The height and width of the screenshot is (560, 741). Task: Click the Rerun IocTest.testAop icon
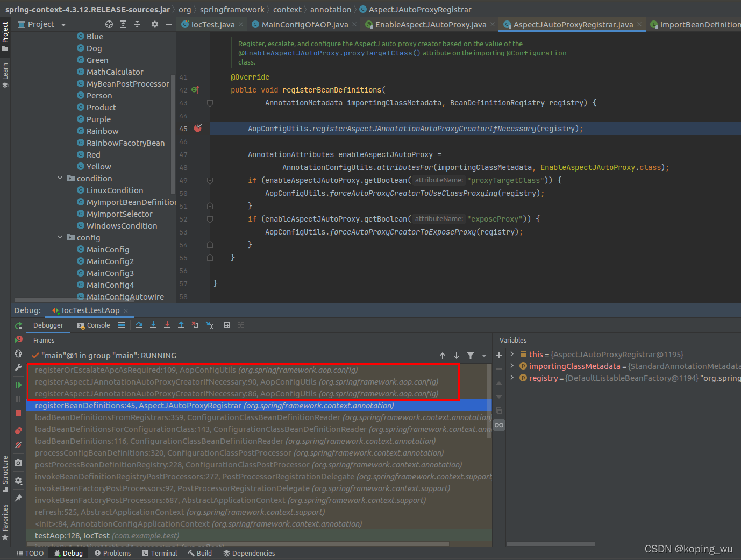pyautogui.click(x=18, y=325)
